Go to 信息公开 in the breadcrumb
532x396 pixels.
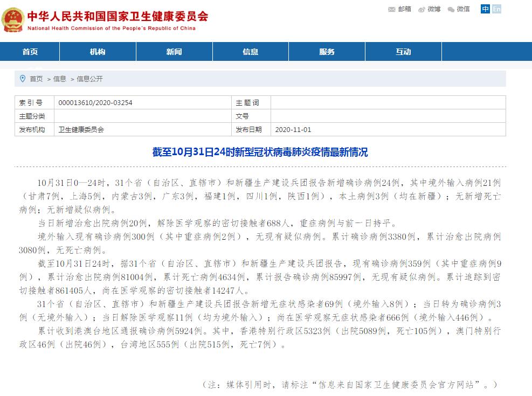(x=89, y=79)
